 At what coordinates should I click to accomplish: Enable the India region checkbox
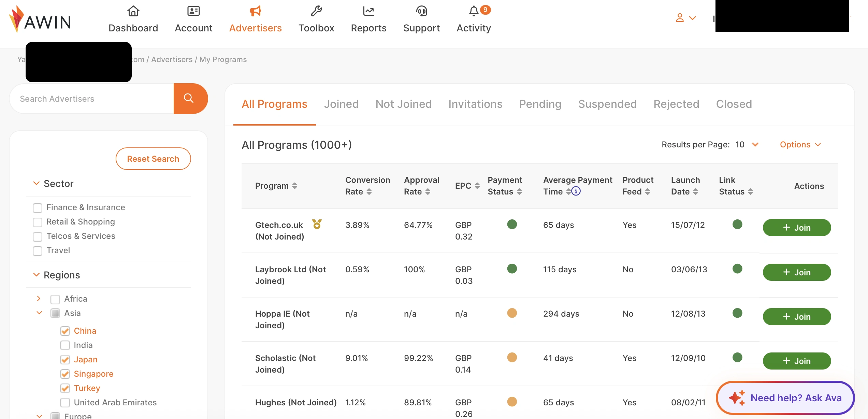click(65, 345)
